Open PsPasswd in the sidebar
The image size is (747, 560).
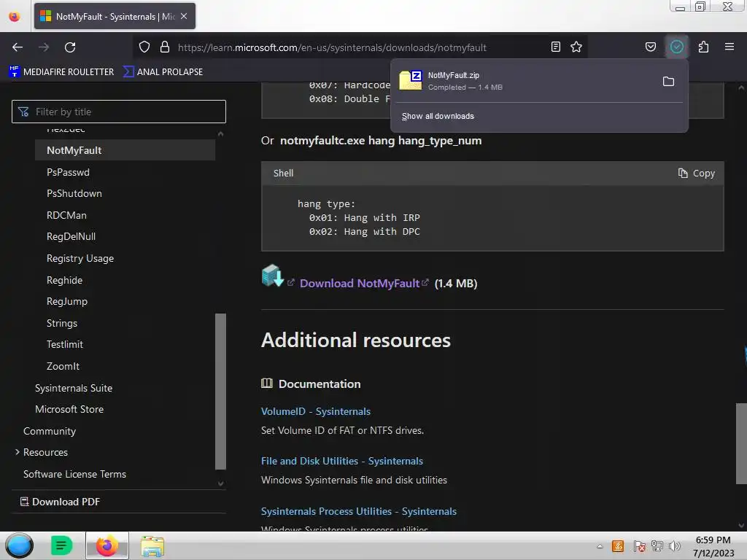coord(68,172)
